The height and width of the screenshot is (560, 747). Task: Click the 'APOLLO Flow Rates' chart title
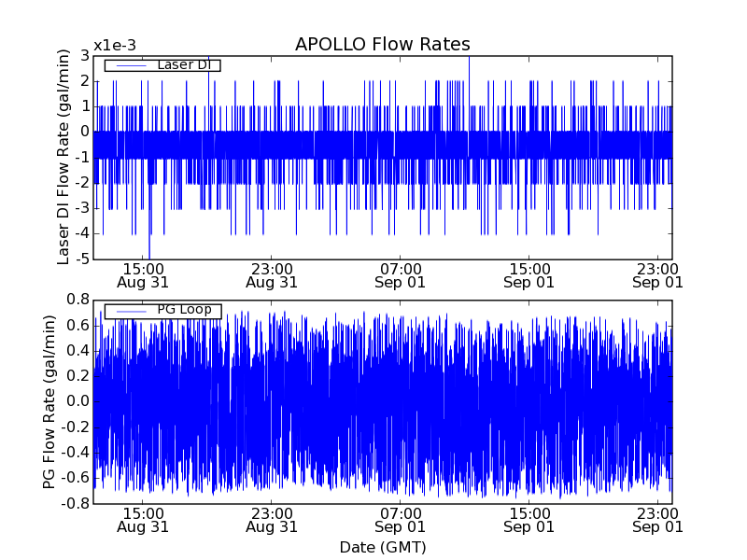point(382,44)
